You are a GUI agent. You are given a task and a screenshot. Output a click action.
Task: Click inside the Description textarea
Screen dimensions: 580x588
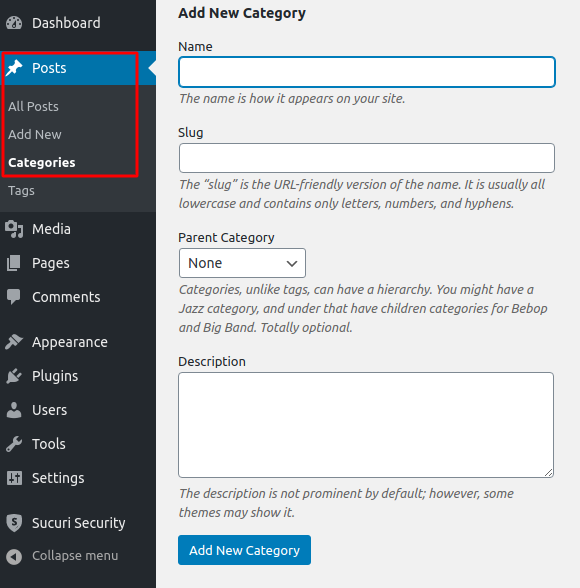click(x=366, y=425)
